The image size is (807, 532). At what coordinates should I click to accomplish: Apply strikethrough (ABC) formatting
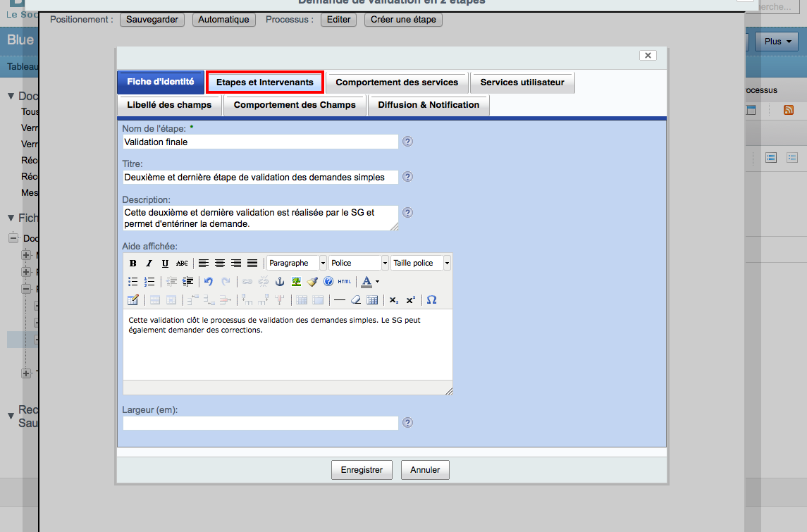(x=182, y=263)
